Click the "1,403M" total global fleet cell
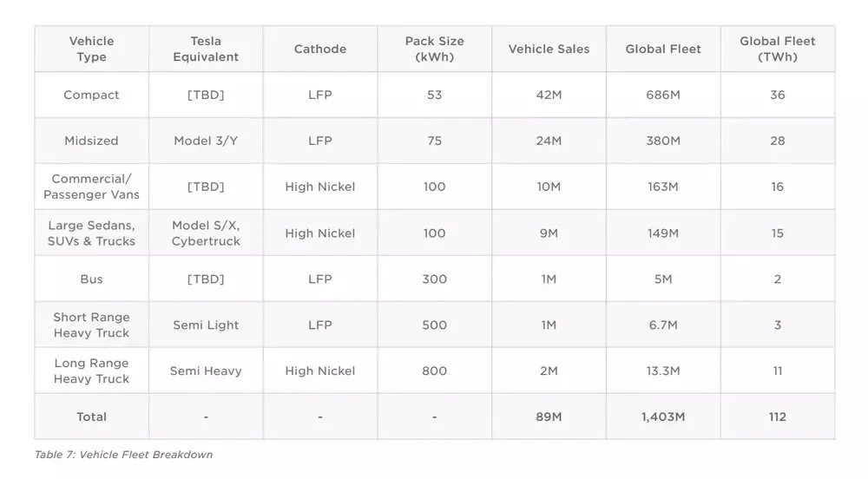 click(x=663, y=417)
